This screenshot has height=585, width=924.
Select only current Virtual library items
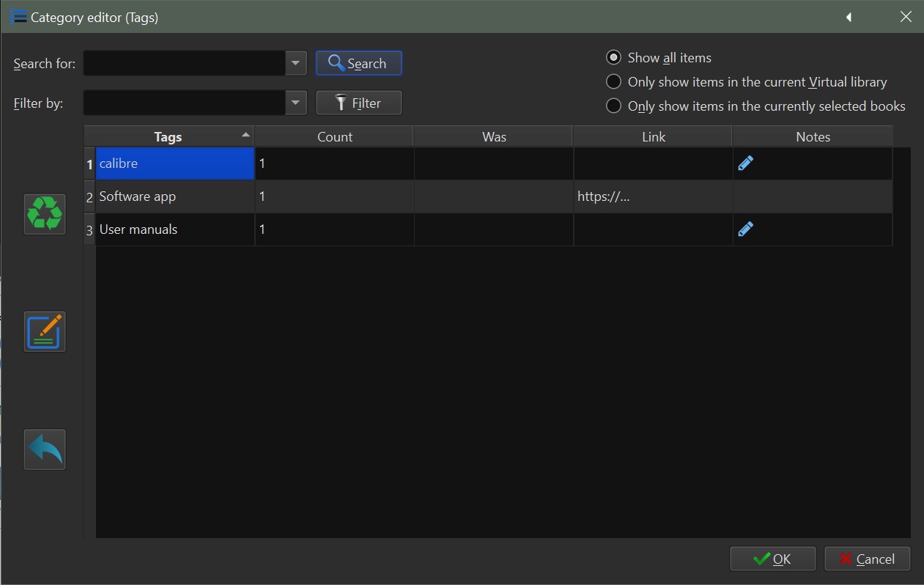(614, 82)
